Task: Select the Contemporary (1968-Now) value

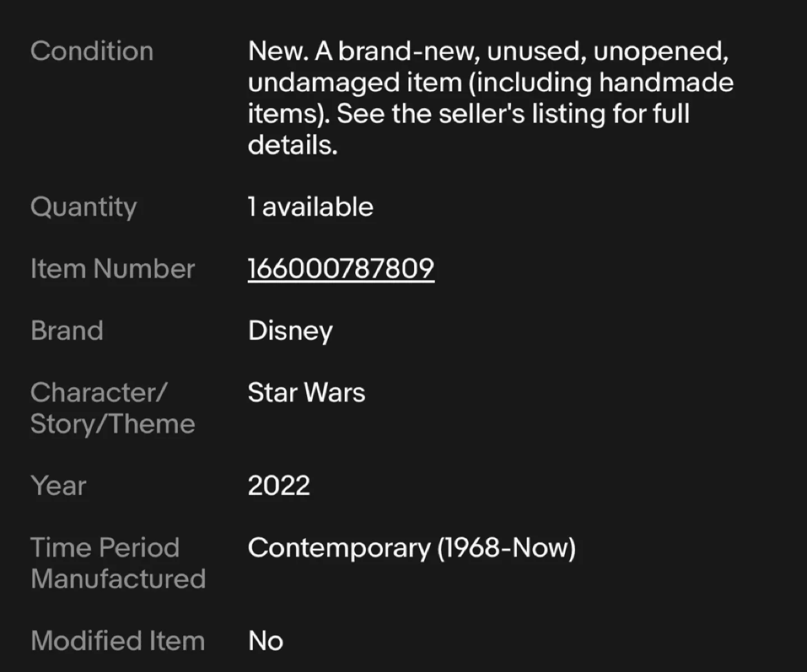Action: coord(412,548)
